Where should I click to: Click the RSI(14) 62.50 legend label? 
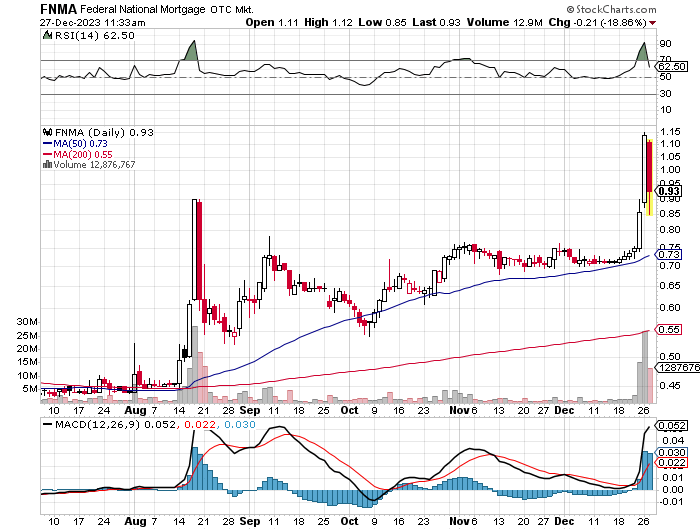pyautogui.click(x=95, y=35)
